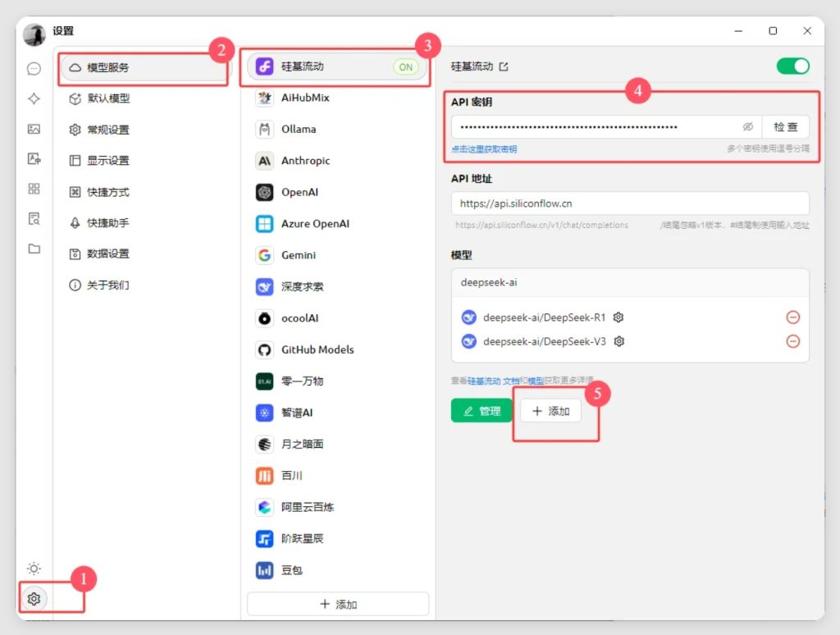Choose the 智谱AI provider
Screen dimensions: 840x635
coord(337,413)
